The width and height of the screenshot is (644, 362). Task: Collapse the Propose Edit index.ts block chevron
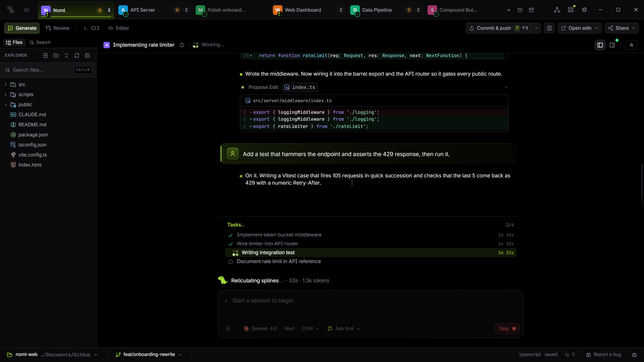click(506, 87)
